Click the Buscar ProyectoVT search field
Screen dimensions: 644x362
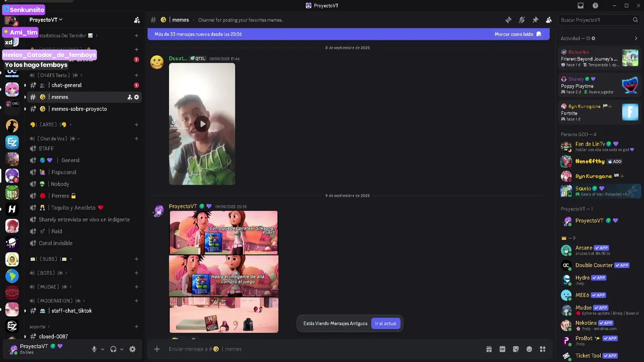click(599, 20)
